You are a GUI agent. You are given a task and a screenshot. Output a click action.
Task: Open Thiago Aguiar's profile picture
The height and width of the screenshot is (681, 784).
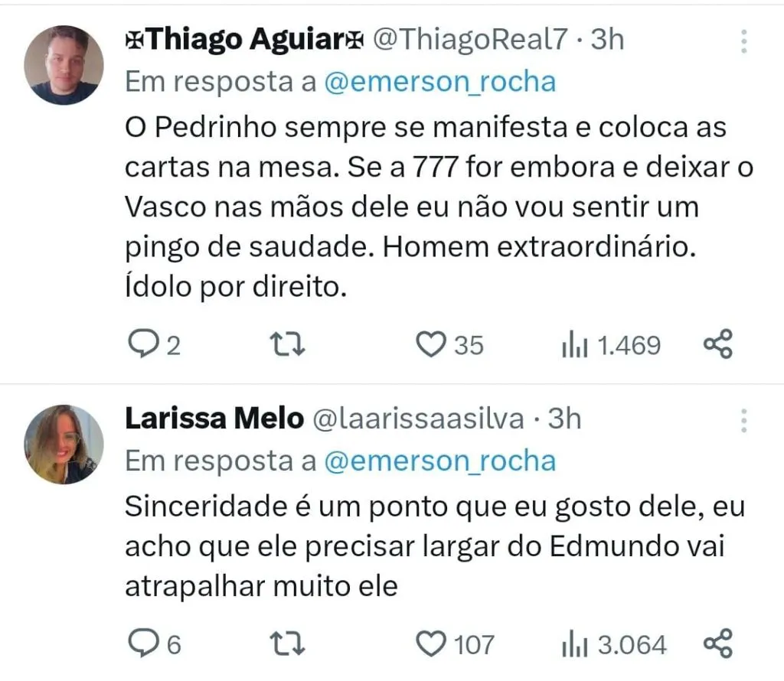tap(64, 65)
